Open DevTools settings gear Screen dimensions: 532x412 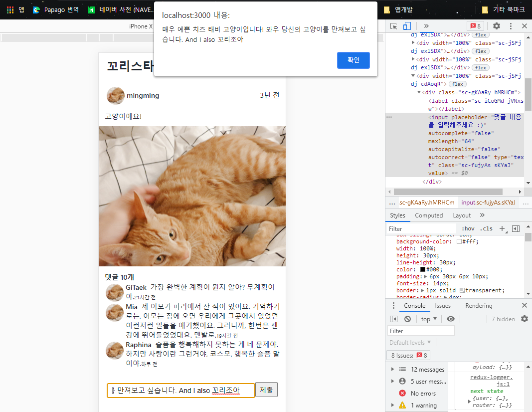point(497,26)
